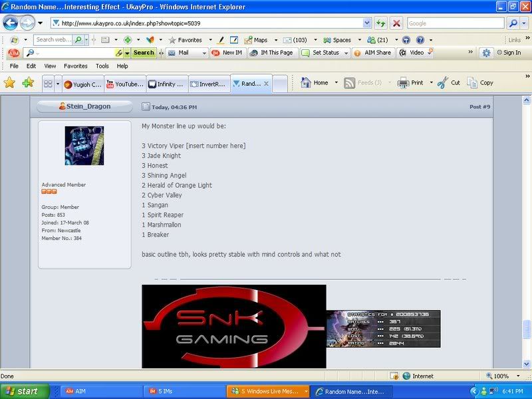532x399 pixels.
Task: Click the Cut scissors icon
Action: pyautogui.click(x=442, y=83)
